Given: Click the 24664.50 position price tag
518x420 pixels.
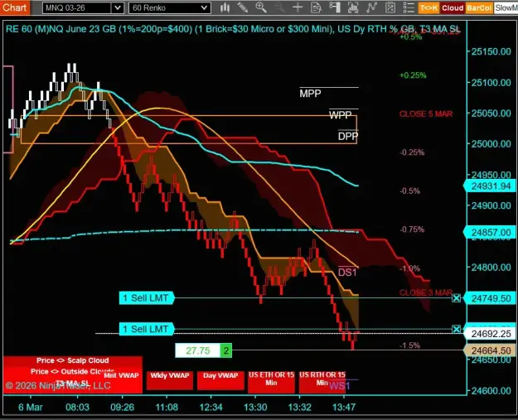Looking at the screenshot, I should coord(491,350).
